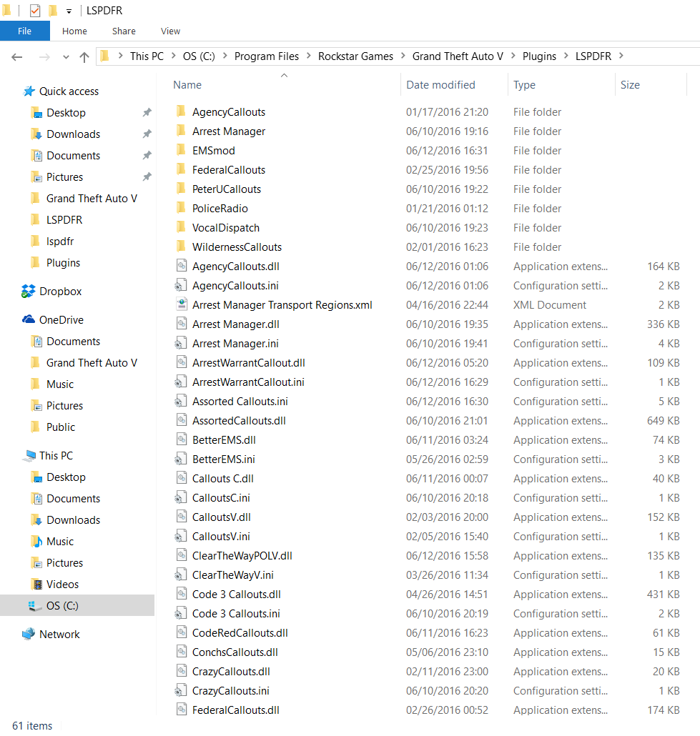700x736 pixels.
Task: Select the VocalDispatch folder
Action: tap(225, 228)
